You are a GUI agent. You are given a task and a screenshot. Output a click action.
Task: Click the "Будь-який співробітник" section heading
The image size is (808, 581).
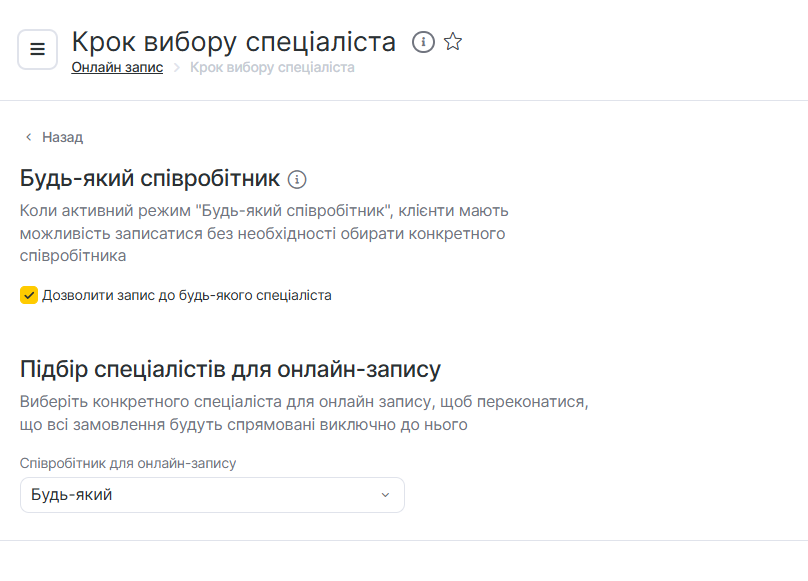click(x=150, y=179)
